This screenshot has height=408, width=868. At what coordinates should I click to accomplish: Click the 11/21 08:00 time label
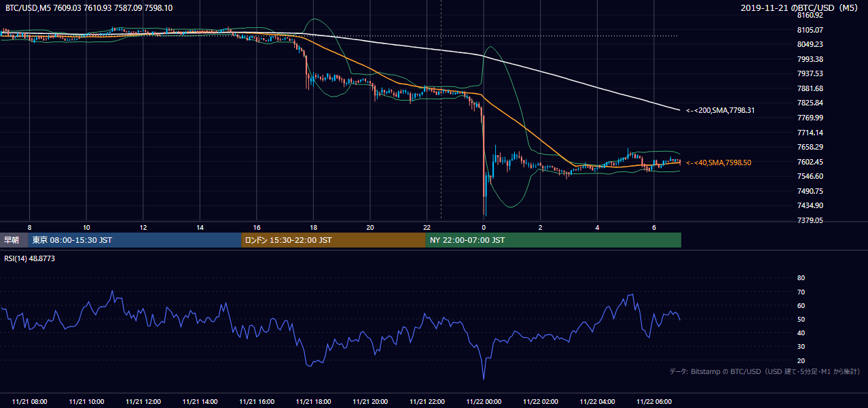[30, 402]
